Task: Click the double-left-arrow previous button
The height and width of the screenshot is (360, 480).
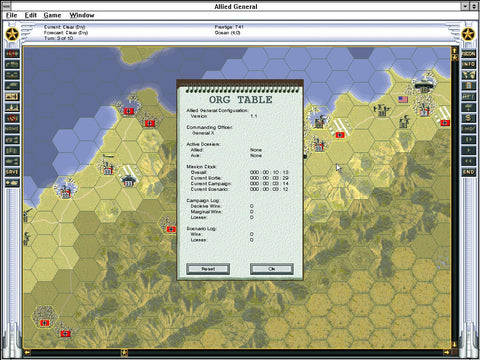Action: point(468,161)
